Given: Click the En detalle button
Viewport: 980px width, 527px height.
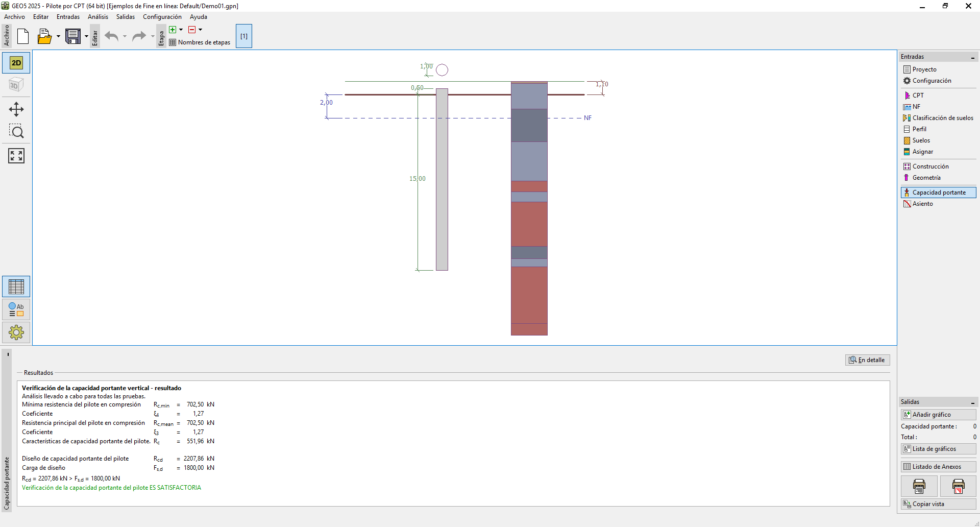Looking at the screenshot, I should click(867, 360).
